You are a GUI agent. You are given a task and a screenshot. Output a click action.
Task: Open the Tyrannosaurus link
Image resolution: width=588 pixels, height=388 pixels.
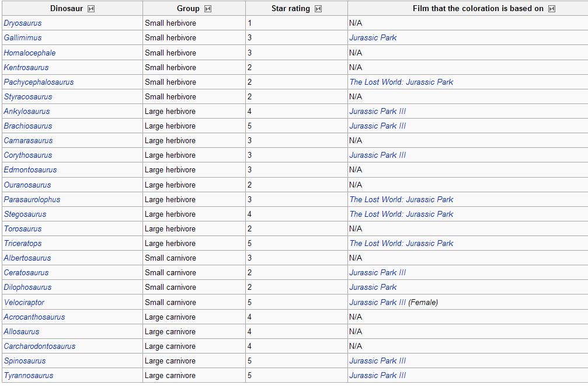click(29, 376)
